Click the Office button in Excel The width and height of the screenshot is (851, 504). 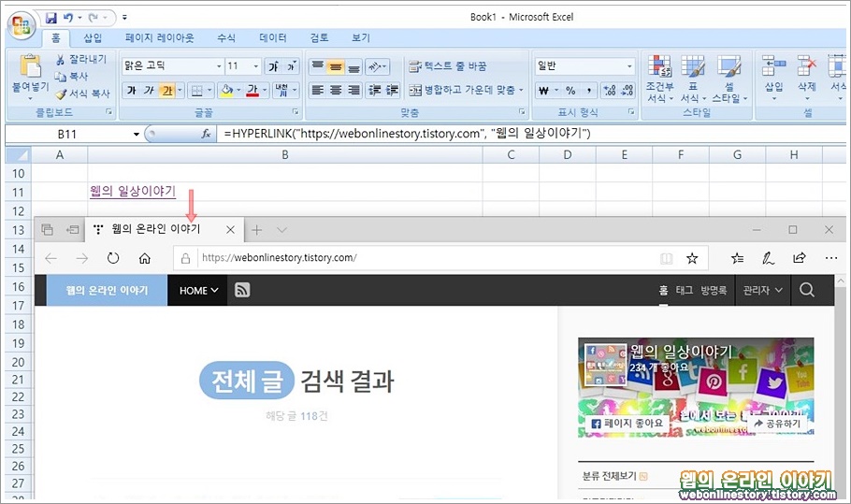pos(22,25)
